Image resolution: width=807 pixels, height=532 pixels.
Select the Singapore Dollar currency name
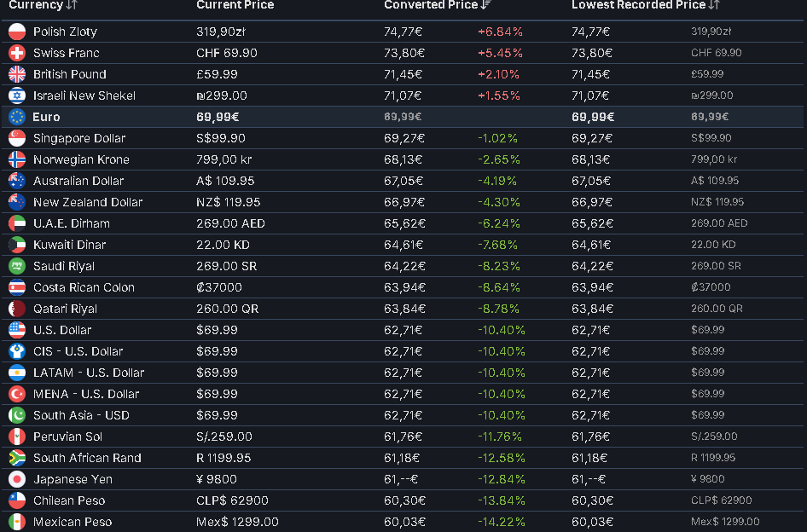pos(78,138)
